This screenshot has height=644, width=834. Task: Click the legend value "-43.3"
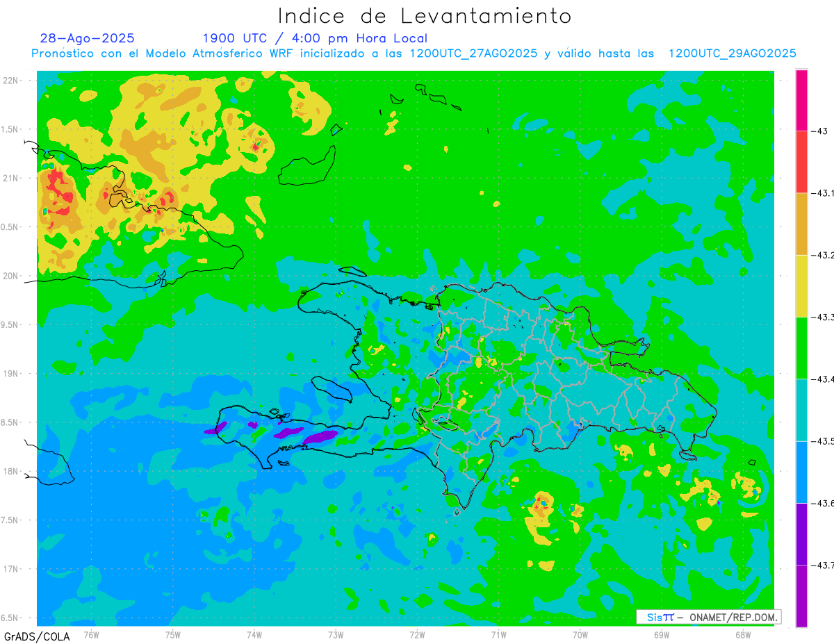tap(822, 317)
